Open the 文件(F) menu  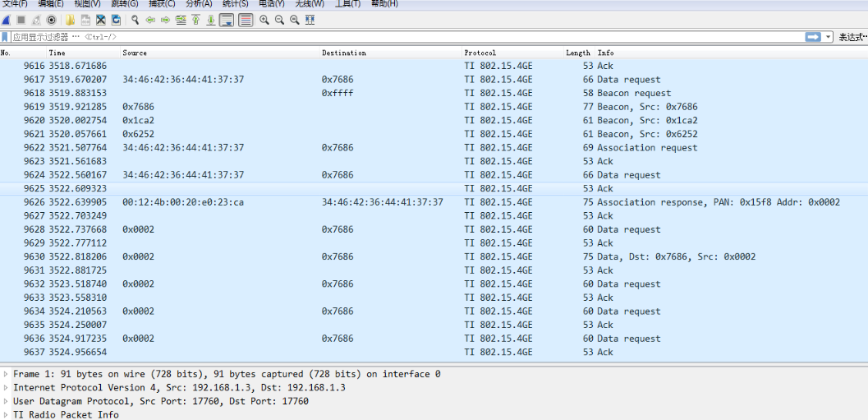tap(15, 4)
